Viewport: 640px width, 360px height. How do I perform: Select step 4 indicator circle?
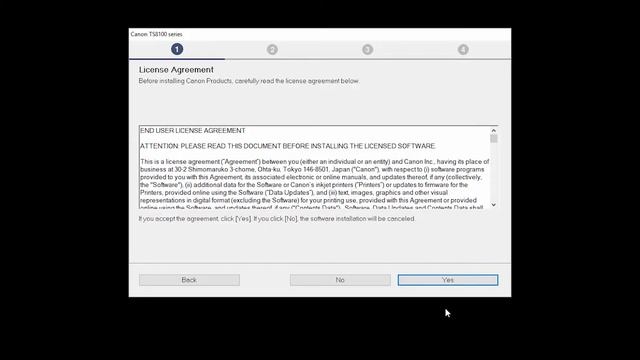tap(463, 49)
